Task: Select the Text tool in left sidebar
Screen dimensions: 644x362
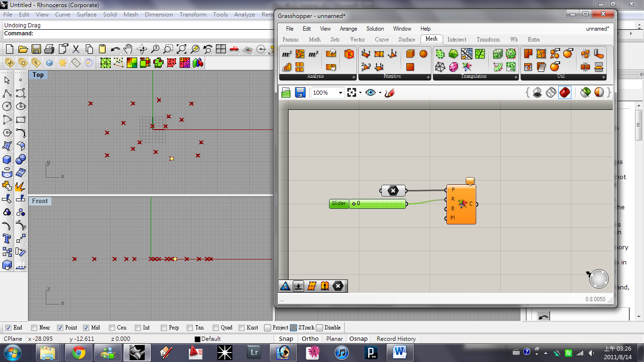Action: (7, 239)
